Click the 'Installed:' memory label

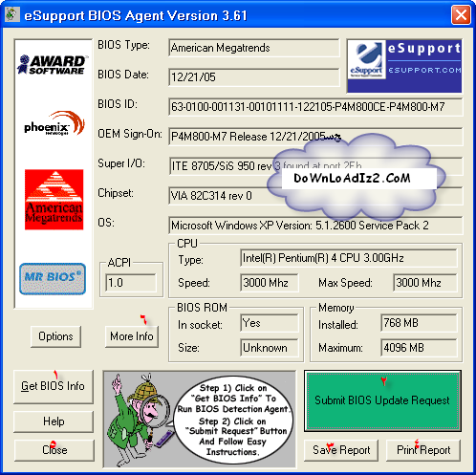[x=338, y=325]
